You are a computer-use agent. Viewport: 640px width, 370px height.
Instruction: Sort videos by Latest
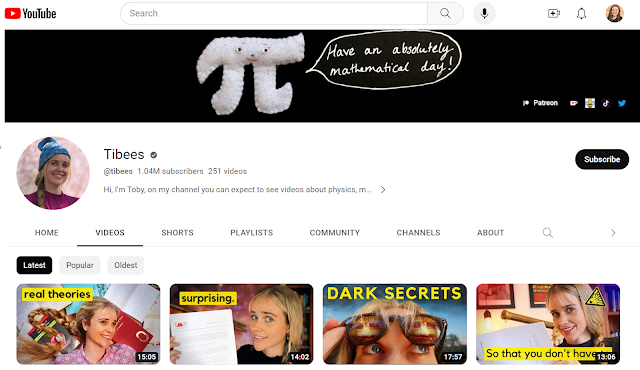coord(34,265)
